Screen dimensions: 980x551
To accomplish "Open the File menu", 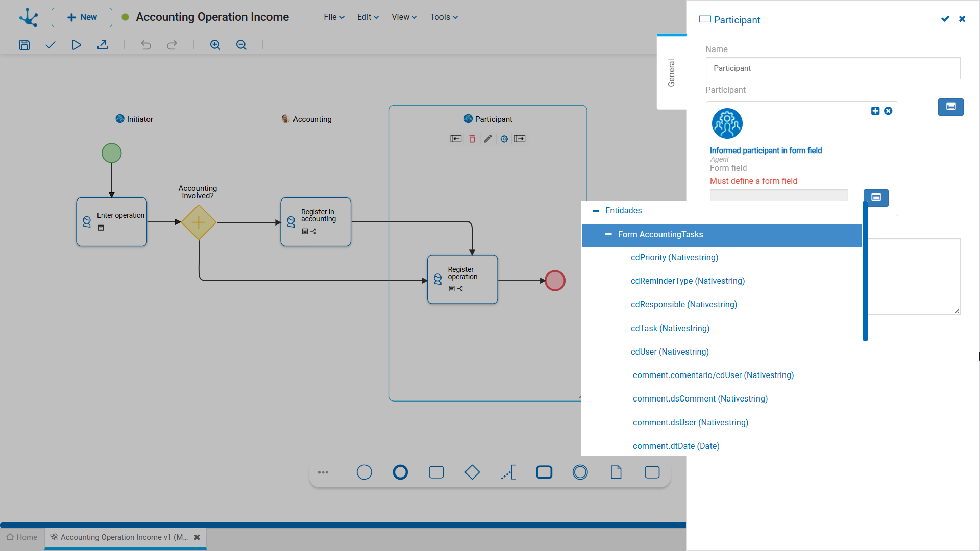I will tap(334, 17).
